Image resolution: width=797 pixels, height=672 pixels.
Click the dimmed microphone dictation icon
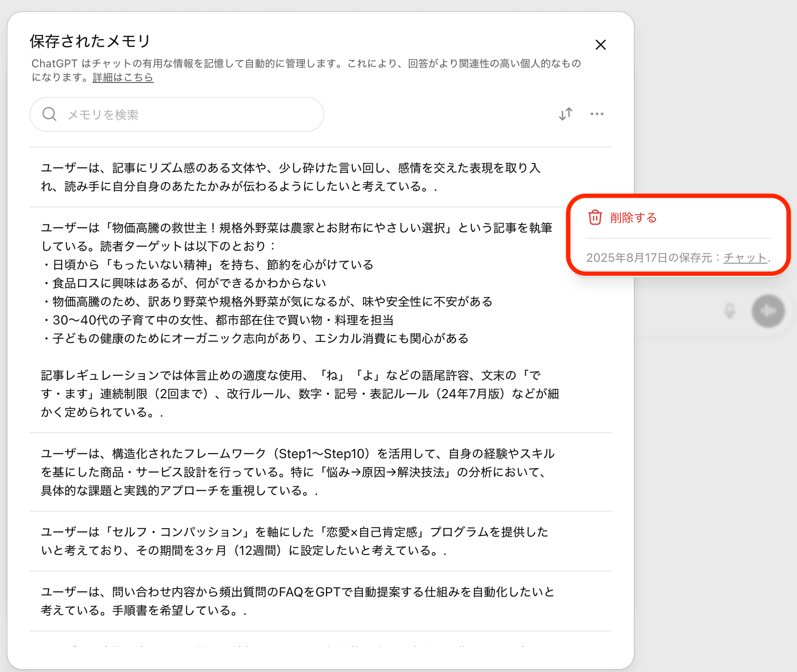coord(729,311)
